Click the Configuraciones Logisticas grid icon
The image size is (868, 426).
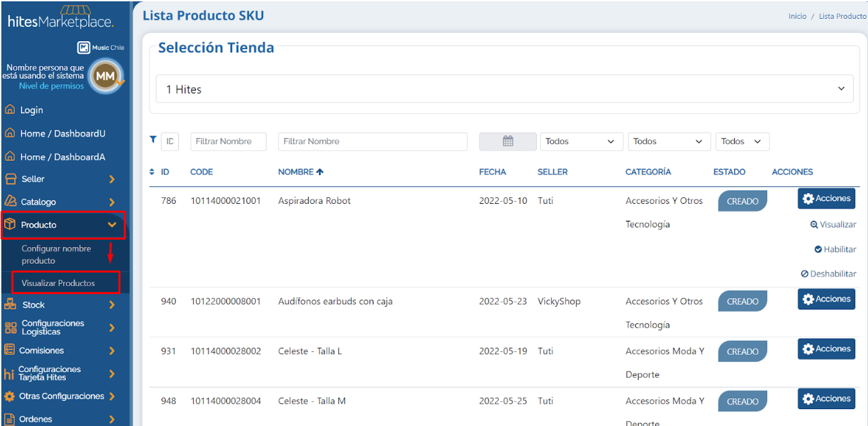[10, 328]
